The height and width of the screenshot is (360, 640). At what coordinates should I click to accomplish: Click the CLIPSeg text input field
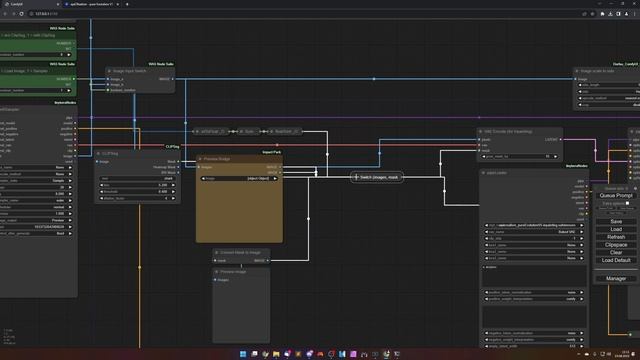coord(138,178)
